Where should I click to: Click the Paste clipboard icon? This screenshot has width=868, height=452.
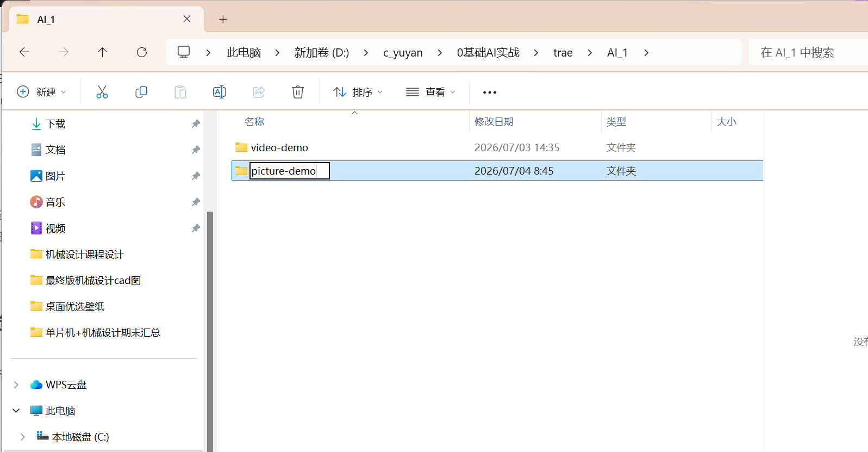coord(180,92)
